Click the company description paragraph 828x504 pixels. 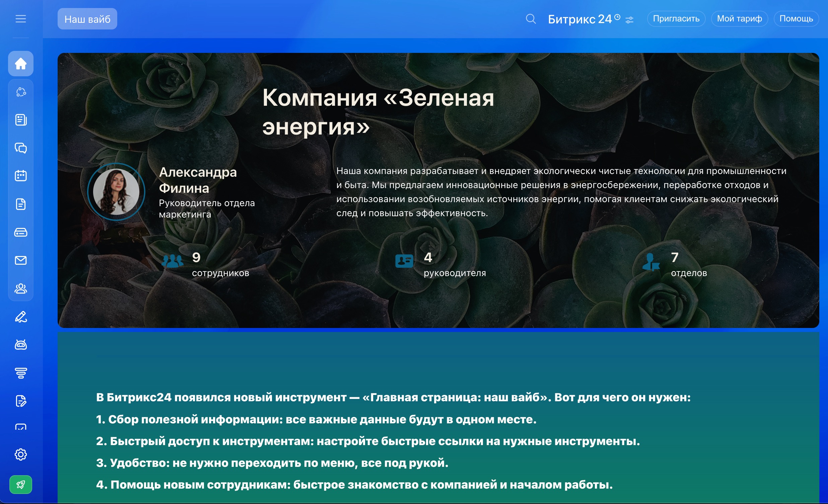(561, 192)
